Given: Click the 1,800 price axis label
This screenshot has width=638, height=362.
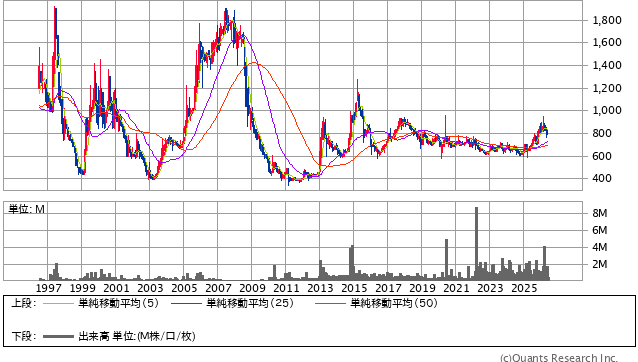Looking at the screenshot, I should point(607,20).
